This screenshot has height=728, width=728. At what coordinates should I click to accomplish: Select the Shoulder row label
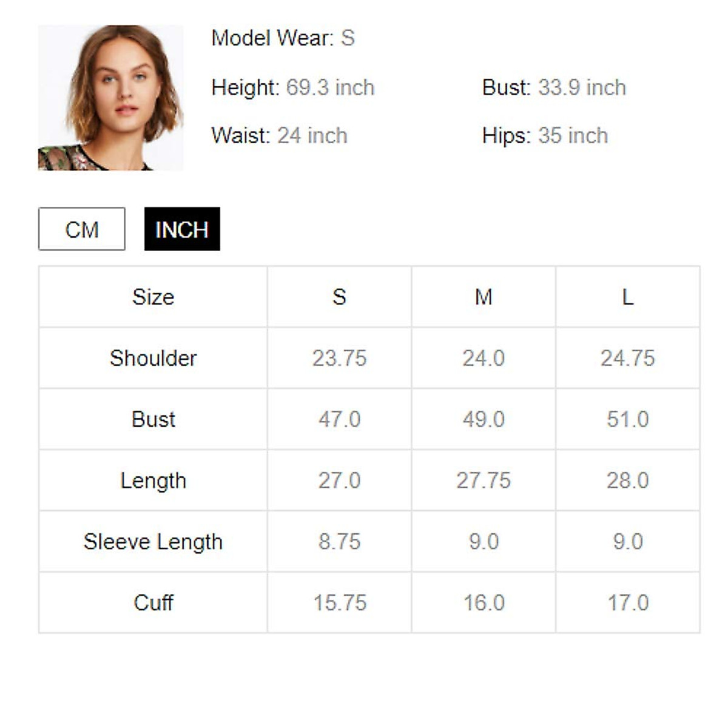tap(153, 358)
